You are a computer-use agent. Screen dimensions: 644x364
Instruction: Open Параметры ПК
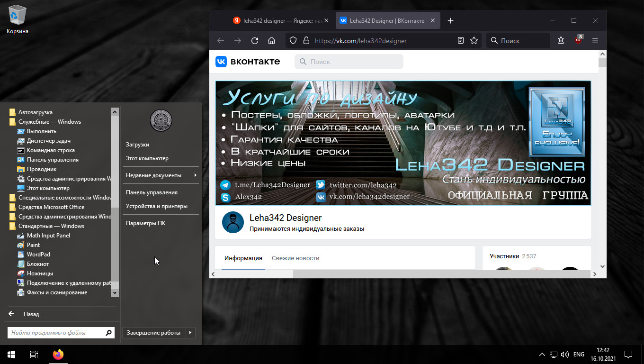(x=145, y=223)
